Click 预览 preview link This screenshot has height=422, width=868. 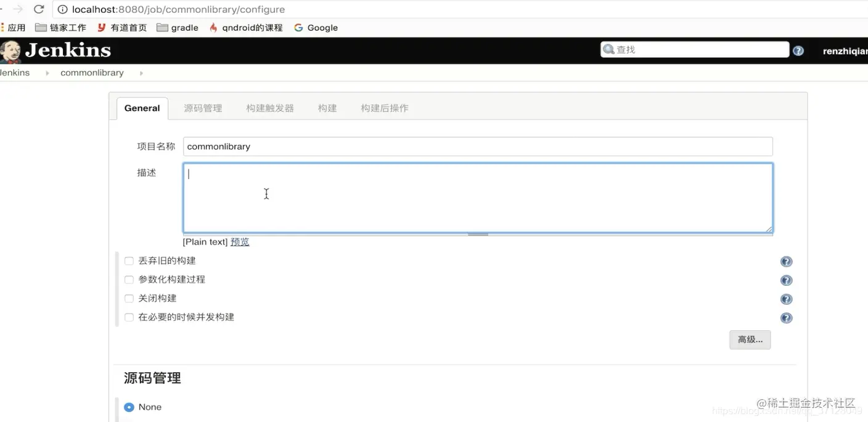click(240, 242)
